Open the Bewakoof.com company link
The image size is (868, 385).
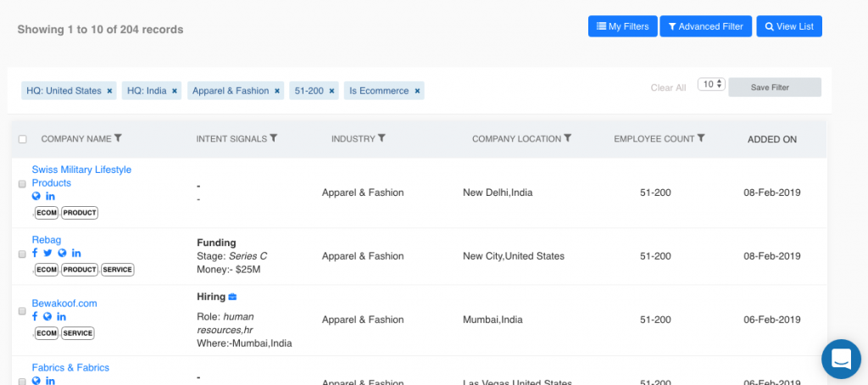pos(64,304)
